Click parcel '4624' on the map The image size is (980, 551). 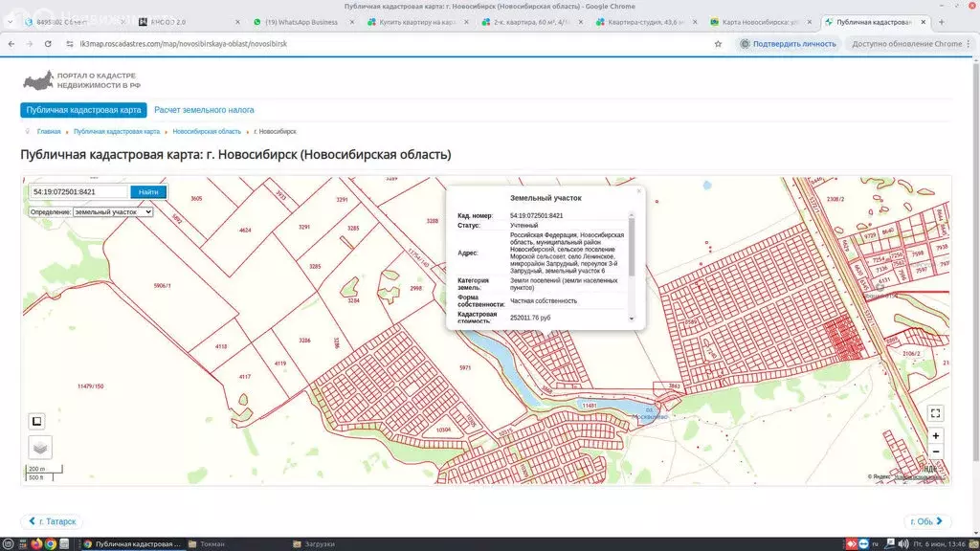point(245,231)
